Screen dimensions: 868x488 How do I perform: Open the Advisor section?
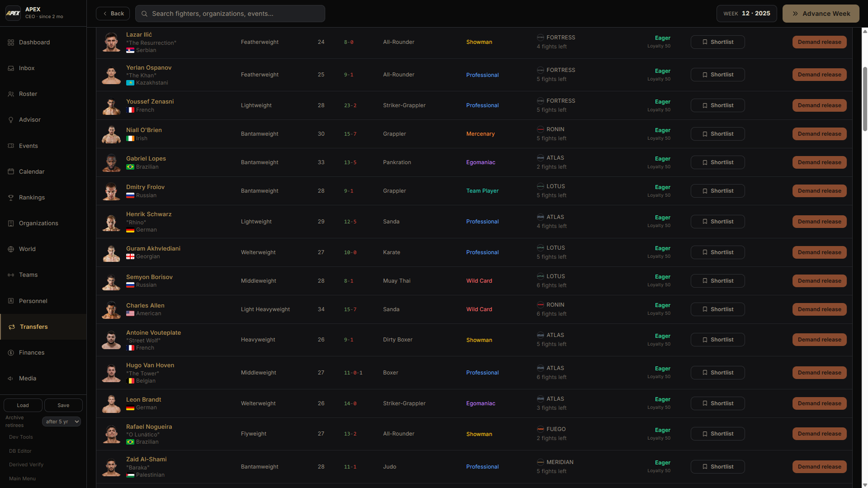click(43, 120)
